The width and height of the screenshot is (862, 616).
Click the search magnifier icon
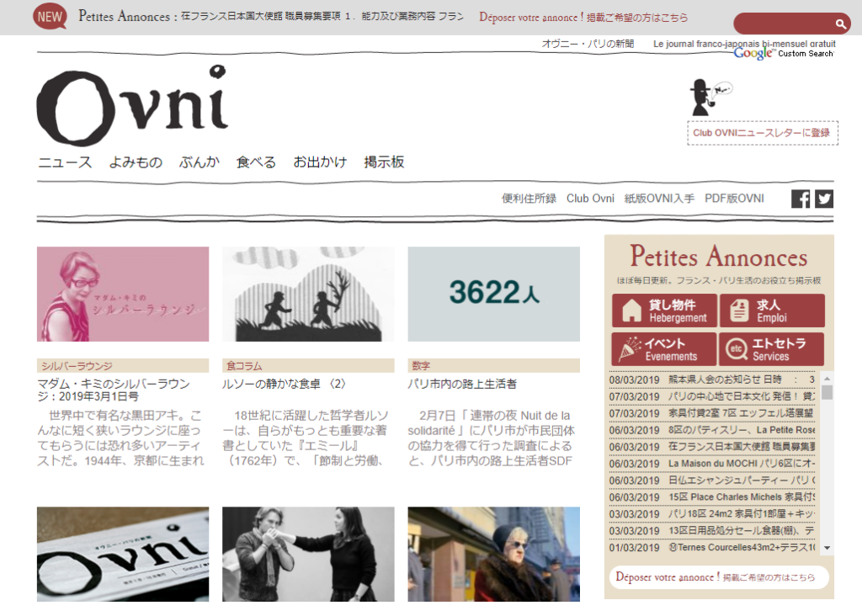click(840, 24)
